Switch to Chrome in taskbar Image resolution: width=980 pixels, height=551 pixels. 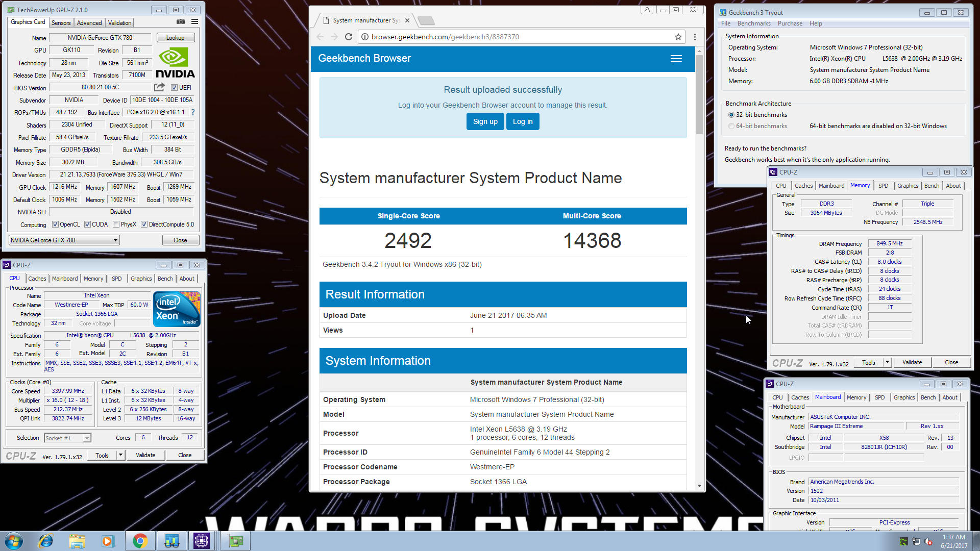pos(140,541)
